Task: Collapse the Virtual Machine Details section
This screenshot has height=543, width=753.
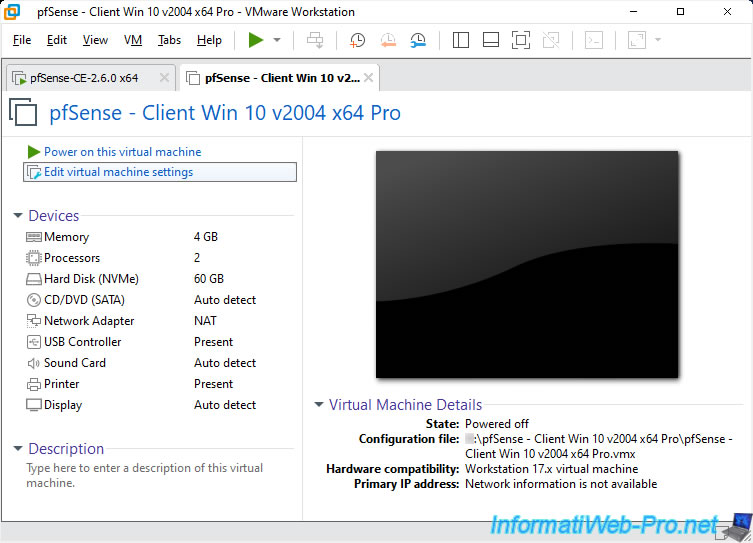Action: click(x=318, y=404)
